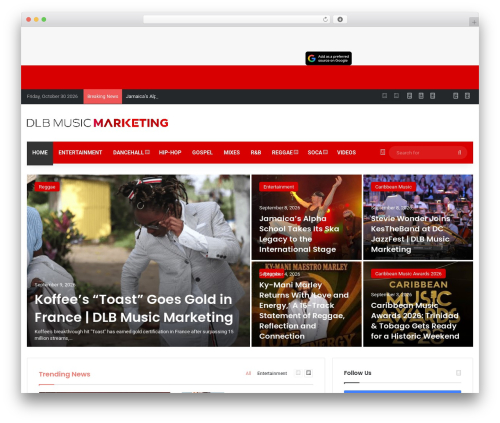Click second-to-last icon in dark top bar
The width and height of the screenshot is (500, 423).
(x=455, y=96)
